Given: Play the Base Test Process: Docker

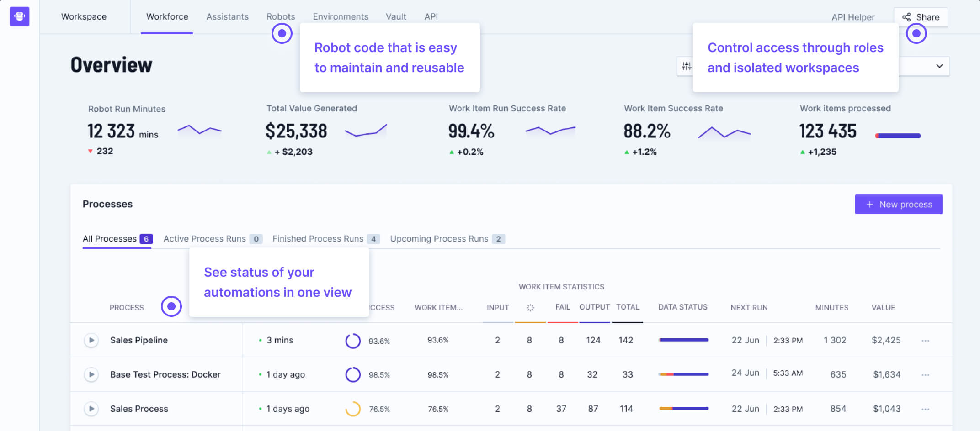Looking at the screenshot, I should tap(91, 374).
